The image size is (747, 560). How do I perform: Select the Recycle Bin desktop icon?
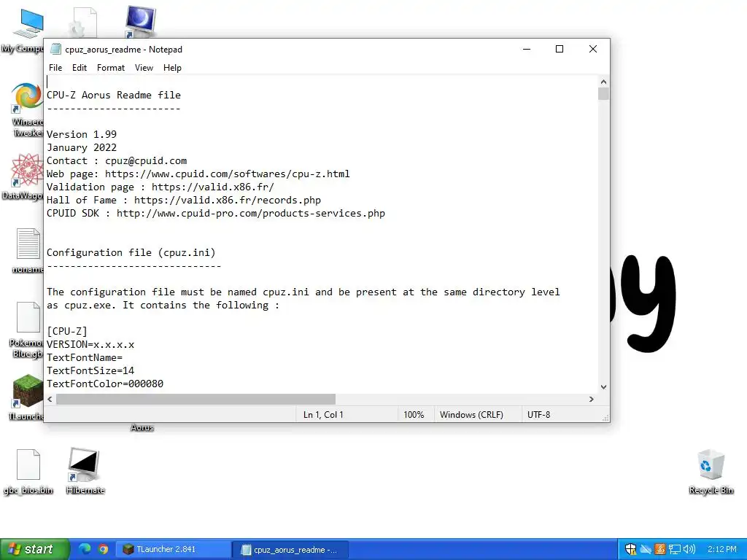711,472
